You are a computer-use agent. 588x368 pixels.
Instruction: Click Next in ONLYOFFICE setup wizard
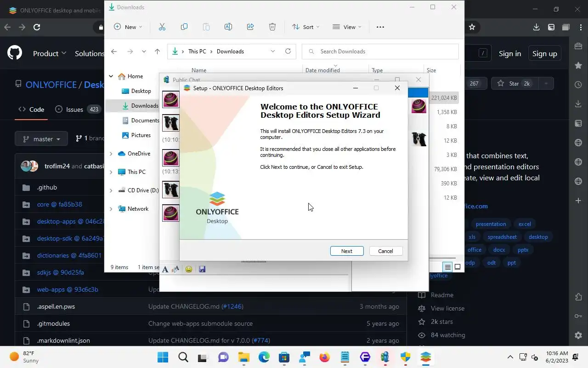click(347, 251)
